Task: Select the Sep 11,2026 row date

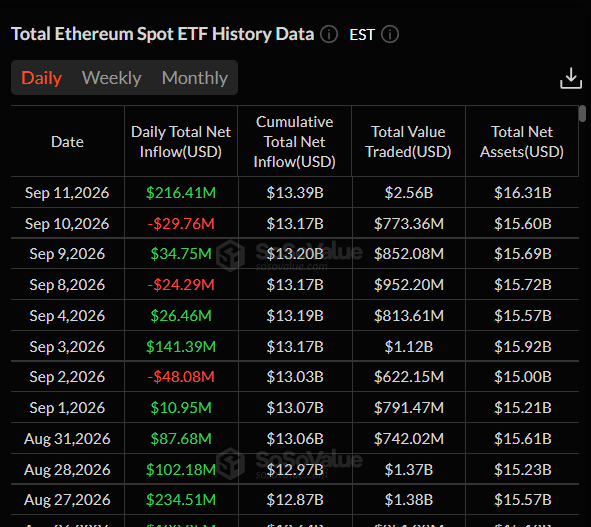Action: (67, 193)
